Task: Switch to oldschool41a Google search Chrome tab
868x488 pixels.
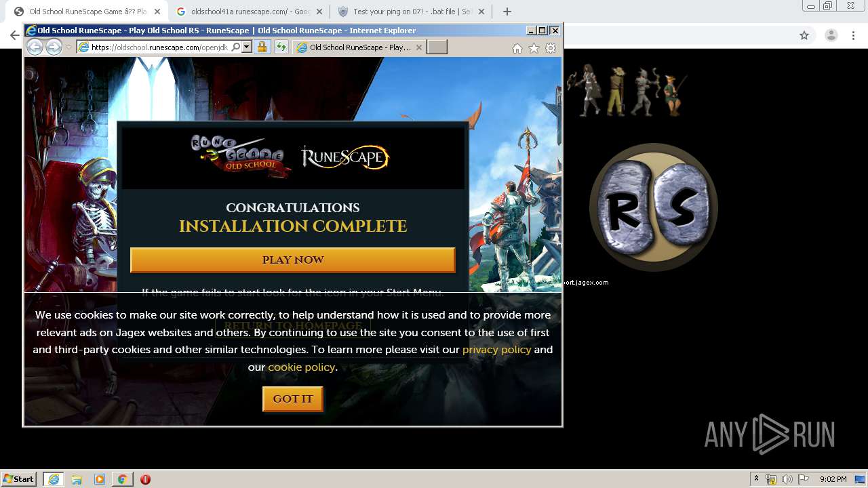Action: (248, 12)
